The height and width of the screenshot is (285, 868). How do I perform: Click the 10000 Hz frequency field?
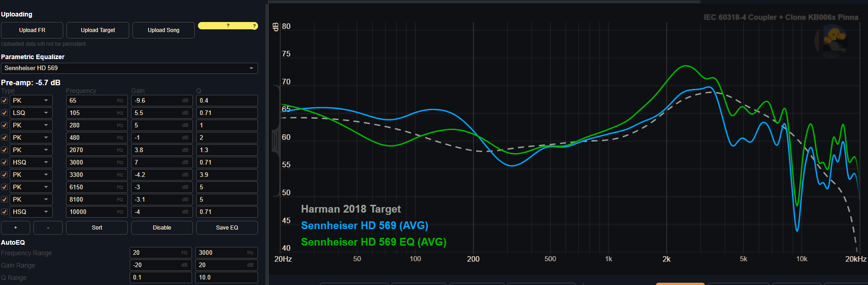pyautogui.click(x=97, y=212)
